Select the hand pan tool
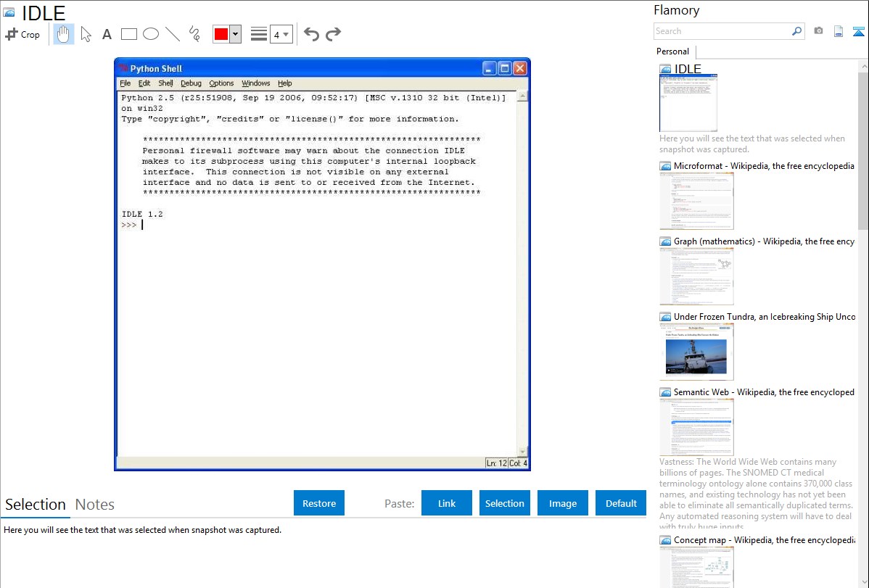 click(63, 34)
